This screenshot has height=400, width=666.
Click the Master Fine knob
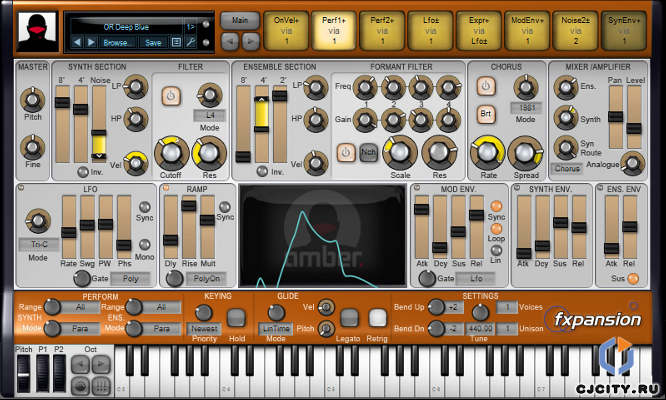coord(33,147)
